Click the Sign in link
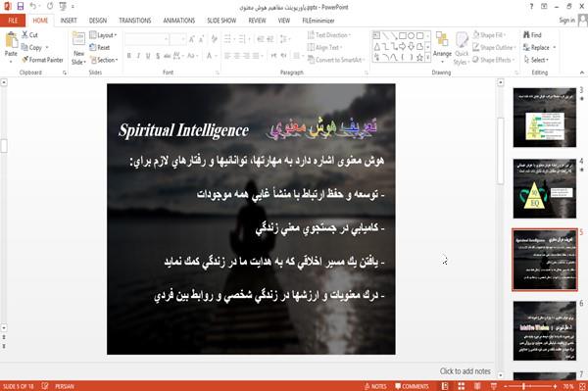588x391 pixels. coord(566,21)
